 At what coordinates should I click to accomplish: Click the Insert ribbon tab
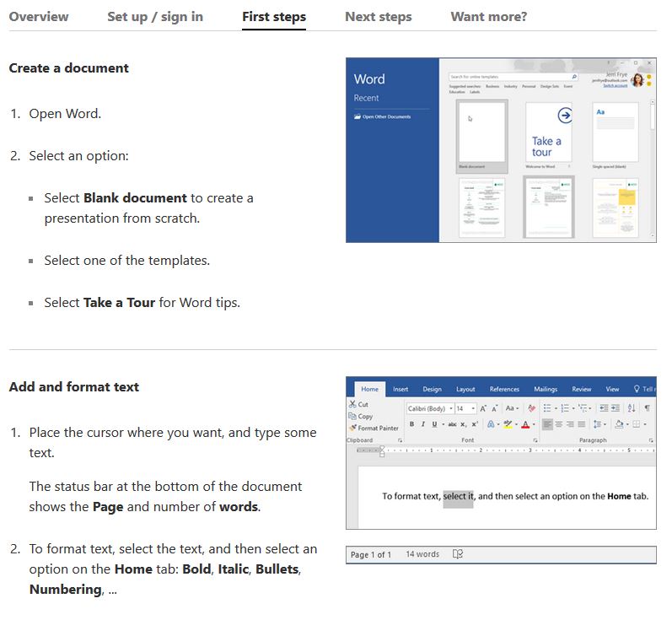click(401, 390)
